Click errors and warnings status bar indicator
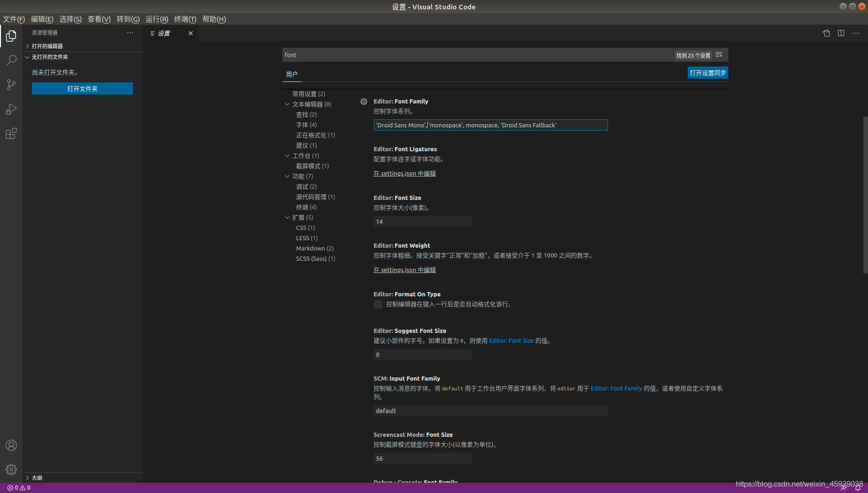The image size is (868, 493). [x=19, y=488]
